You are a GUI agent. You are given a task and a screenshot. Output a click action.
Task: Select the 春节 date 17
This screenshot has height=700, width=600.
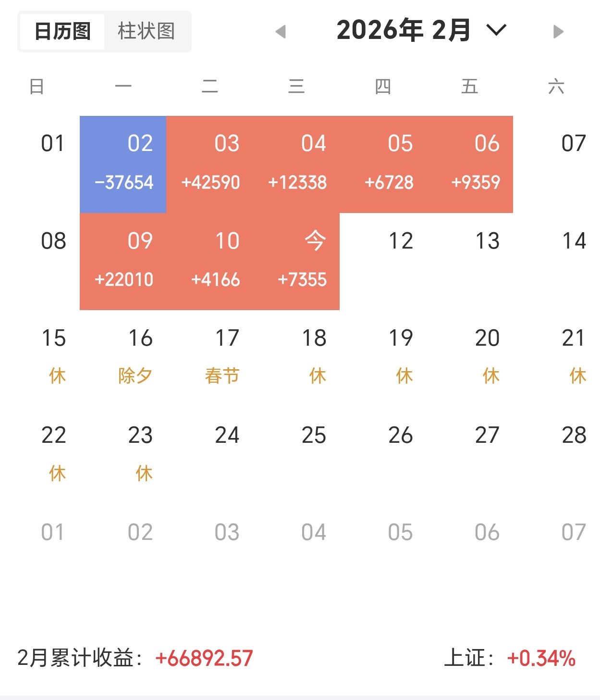[222, 356]
